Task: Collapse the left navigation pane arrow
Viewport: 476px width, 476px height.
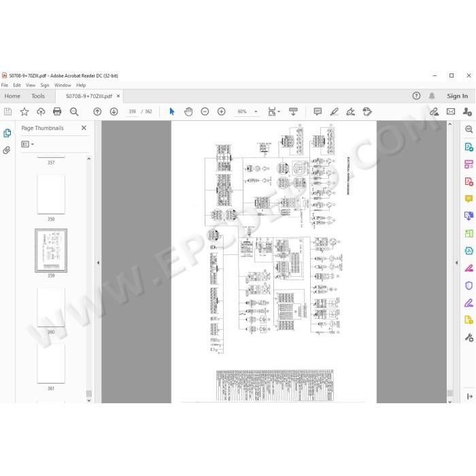Action: [x=98, y=262]
